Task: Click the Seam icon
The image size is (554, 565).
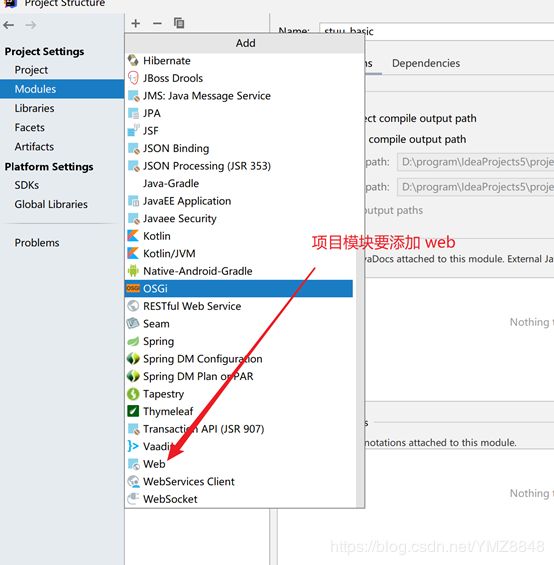Action: tap(133, 323)
